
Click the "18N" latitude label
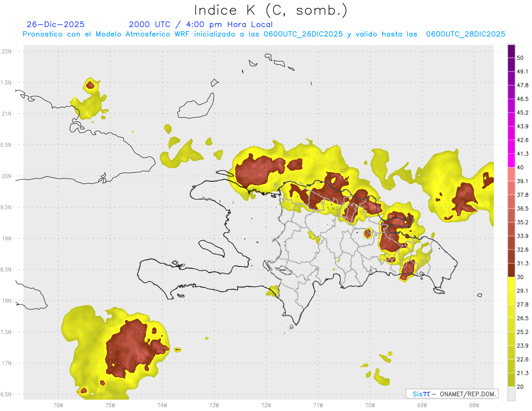[7, 301]
